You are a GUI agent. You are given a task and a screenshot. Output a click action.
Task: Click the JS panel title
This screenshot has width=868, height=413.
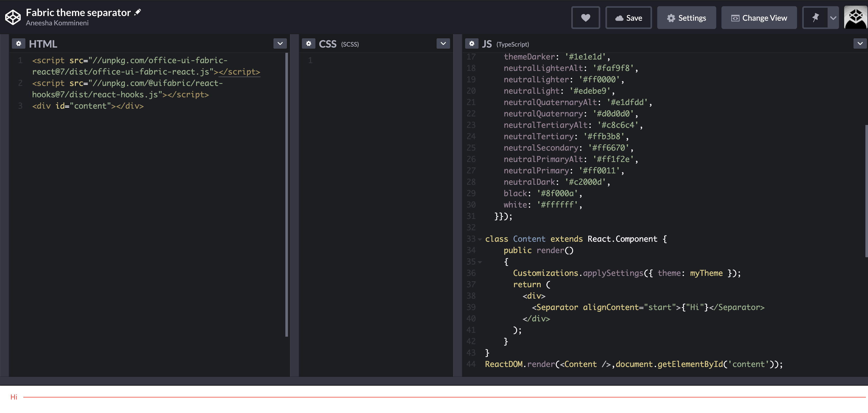(x=487, y=44)
